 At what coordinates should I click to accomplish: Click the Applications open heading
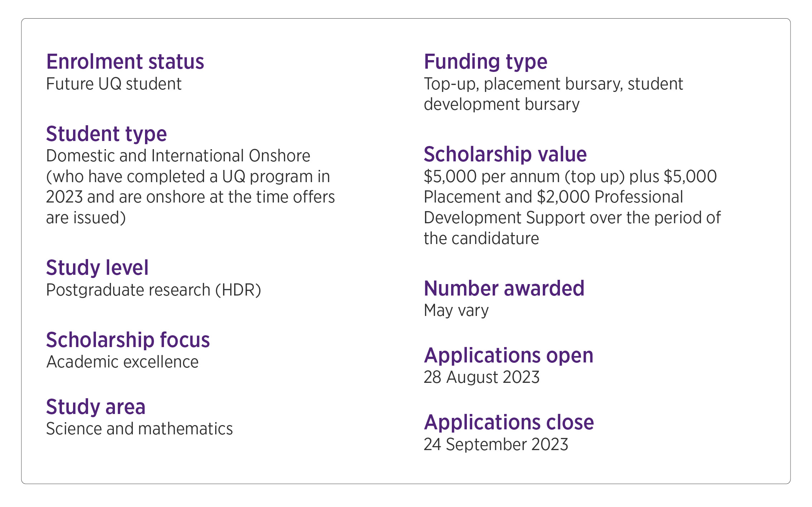(508, 356)
